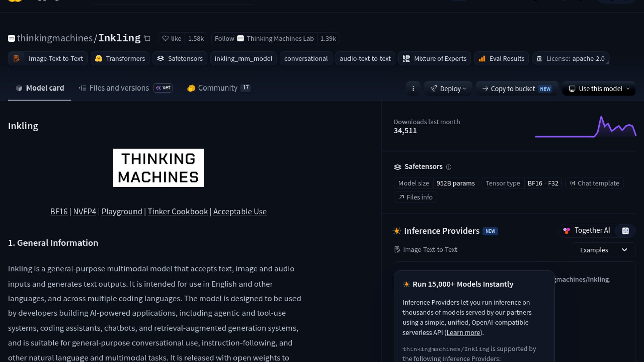
Task: Open the Acceptable Use link
Action: [x=240, y=212]
